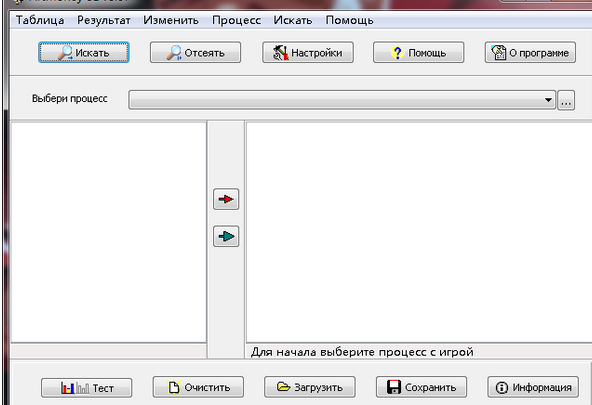
Task: Click Загрузить folder load button
Action: (310, 387)
